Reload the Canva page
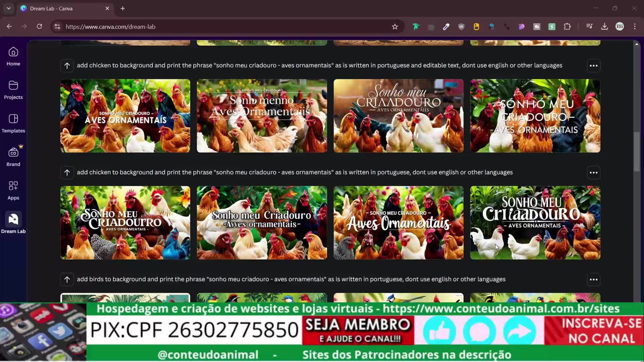This screenshot has height=362, width=644. coord(39,27)
